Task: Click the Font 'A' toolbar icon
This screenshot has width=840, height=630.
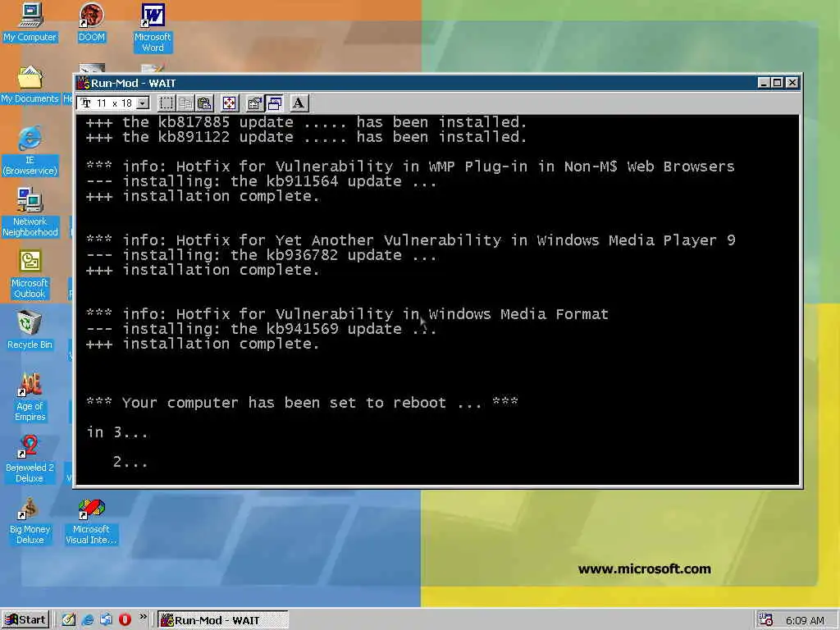Action: tap(299, 103)
